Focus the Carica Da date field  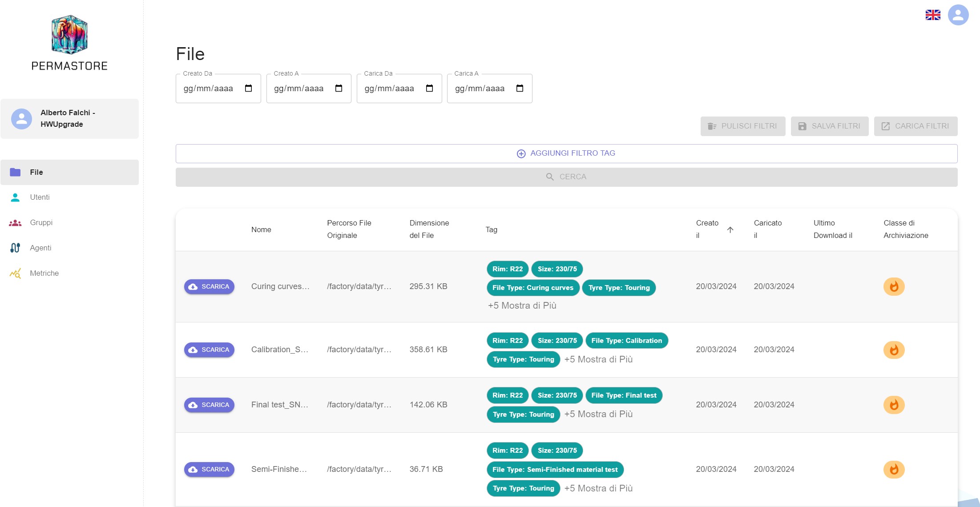pyautogui.click(x=399, y=88)
